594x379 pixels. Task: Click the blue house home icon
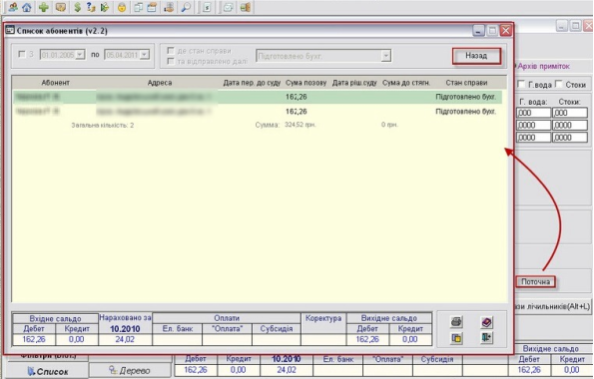coord(27,7)
